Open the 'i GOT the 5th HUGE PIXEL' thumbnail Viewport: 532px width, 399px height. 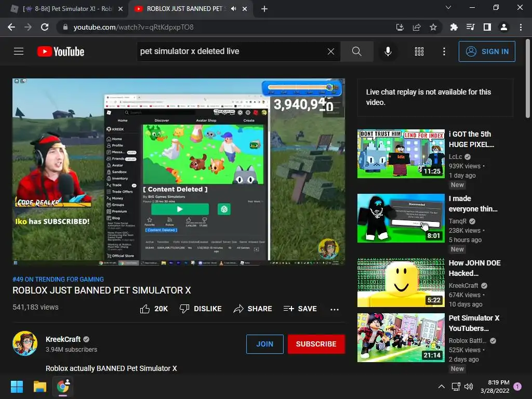pos(401,153)
